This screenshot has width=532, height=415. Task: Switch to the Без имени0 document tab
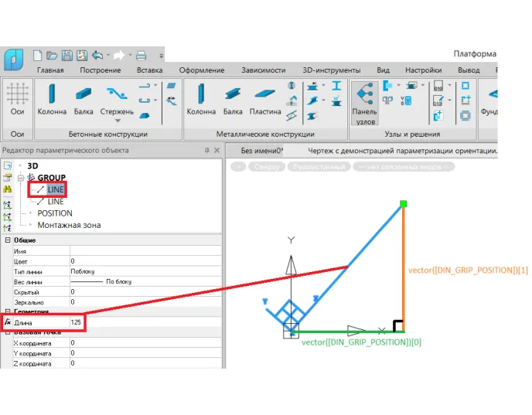[261, 151]
